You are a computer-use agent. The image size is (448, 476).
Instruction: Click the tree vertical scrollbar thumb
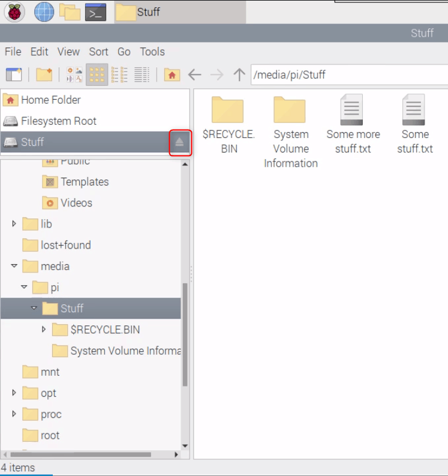point(185,334)
